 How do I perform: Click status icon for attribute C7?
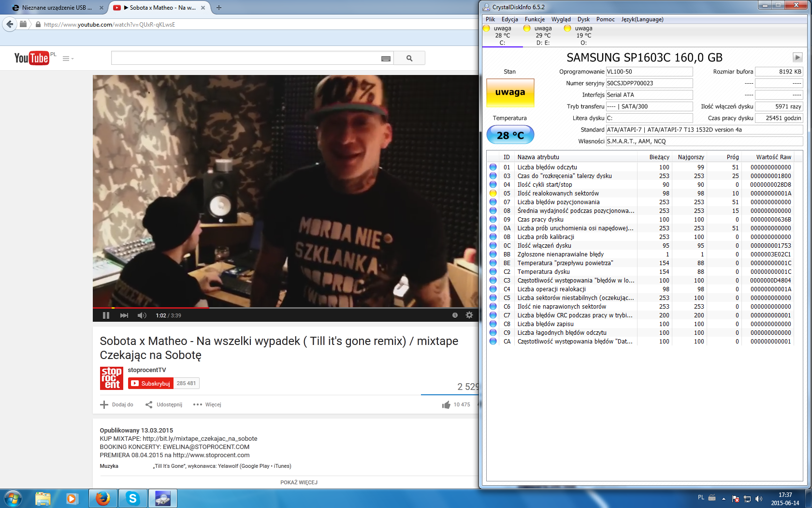click(x=493, y=315)
